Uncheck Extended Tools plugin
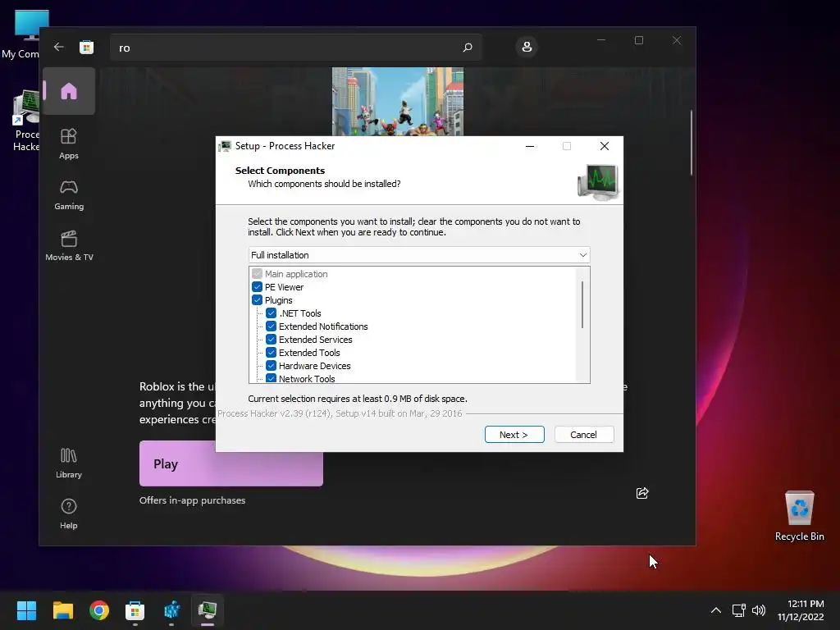This screenshot has height=630, width=840. pyautogui.click(x=271, y=353)
